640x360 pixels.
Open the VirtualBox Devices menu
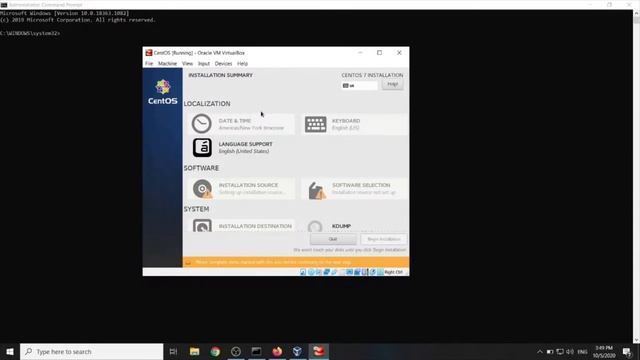(x=223, y=64)
